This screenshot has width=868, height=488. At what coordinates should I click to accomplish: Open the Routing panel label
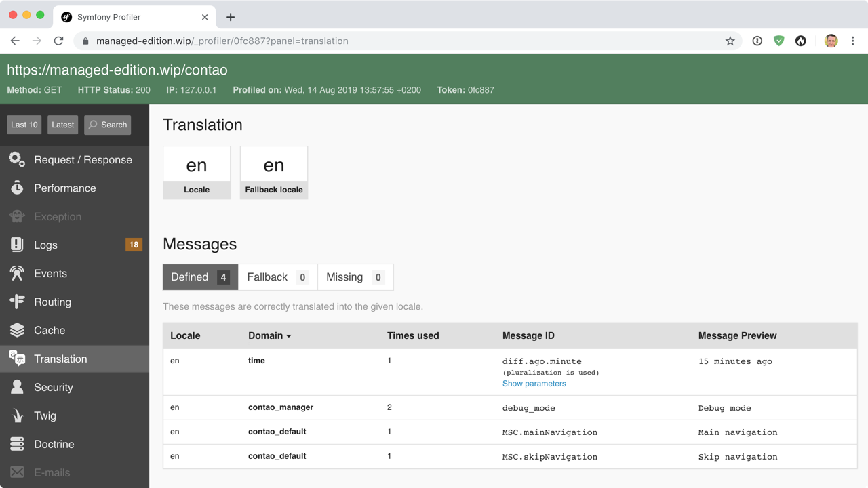click(x=52, y=302)
